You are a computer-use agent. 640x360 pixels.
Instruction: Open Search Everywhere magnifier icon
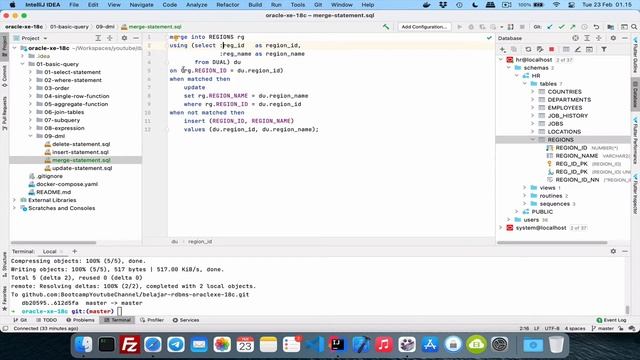[634, 27]
